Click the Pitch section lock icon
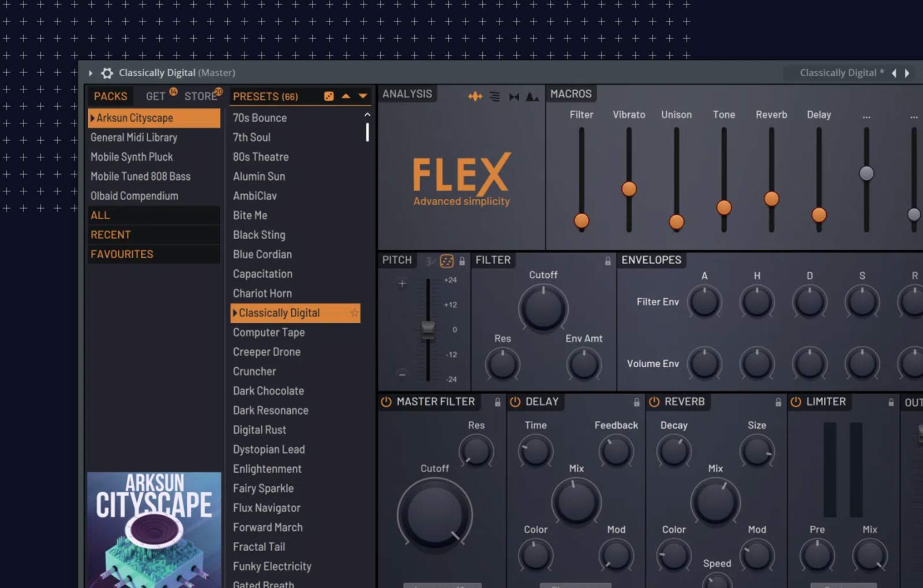This screenshot has height=588, width=923. (x=462, y=261)
